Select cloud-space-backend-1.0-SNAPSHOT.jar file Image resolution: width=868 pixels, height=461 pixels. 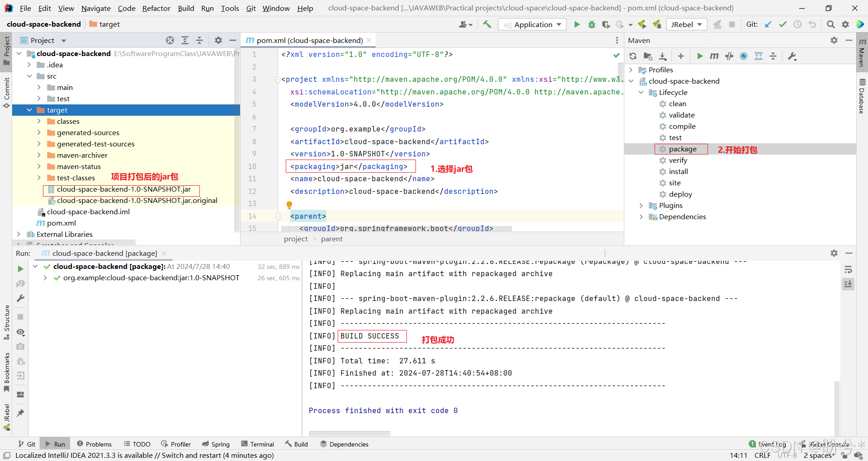click(x=123, y=189)
